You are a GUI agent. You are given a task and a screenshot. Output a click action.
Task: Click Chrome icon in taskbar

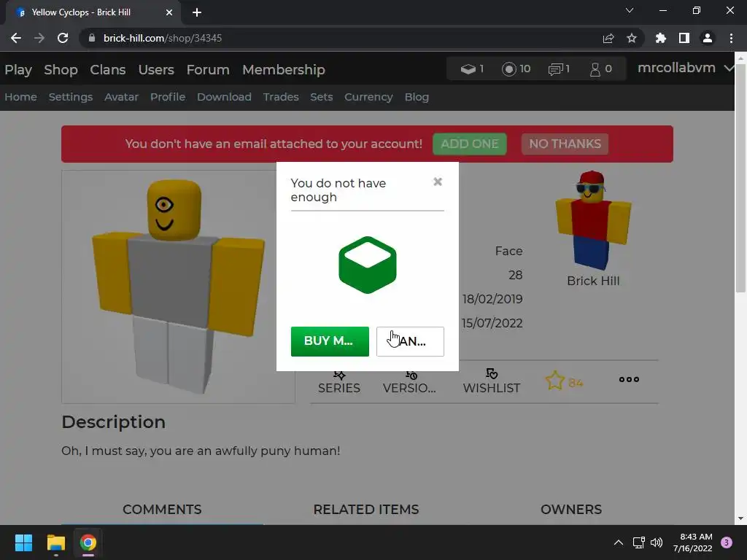tap(88, 542)
